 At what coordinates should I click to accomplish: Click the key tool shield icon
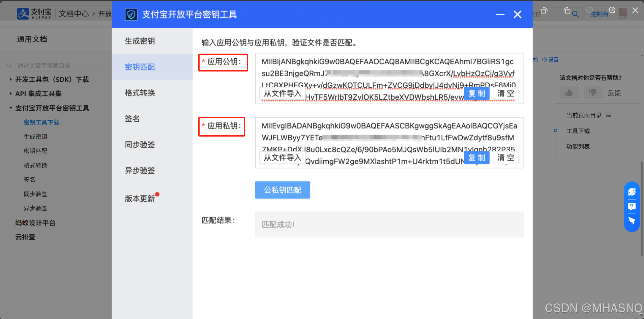pos(131,14)
